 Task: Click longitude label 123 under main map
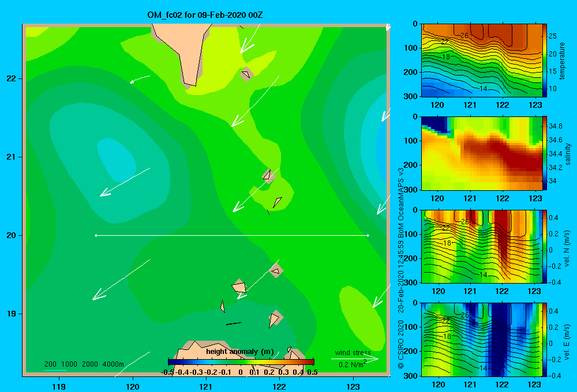353,386
